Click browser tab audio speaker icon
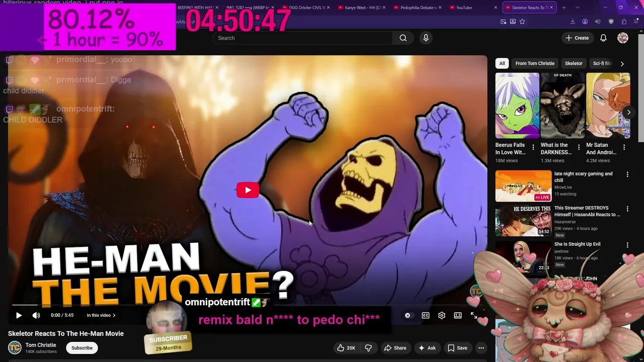This screenshot has height=362, width=644. (598, 22)
